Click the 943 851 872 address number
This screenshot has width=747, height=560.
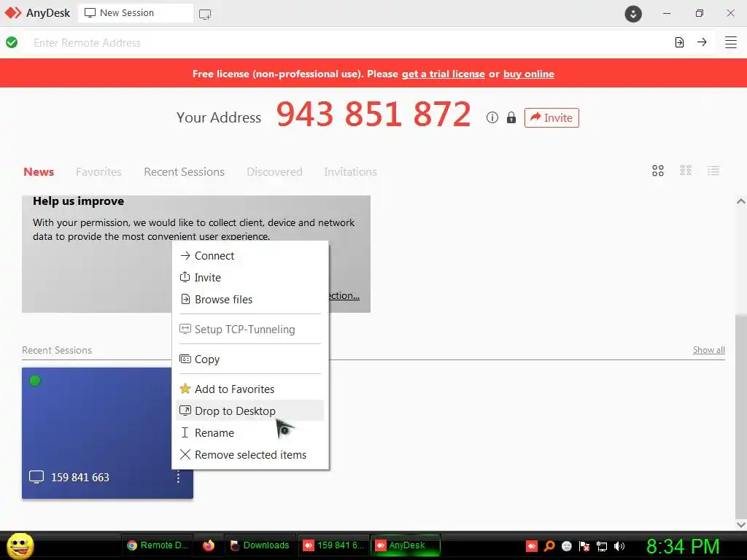pos(373,114)
